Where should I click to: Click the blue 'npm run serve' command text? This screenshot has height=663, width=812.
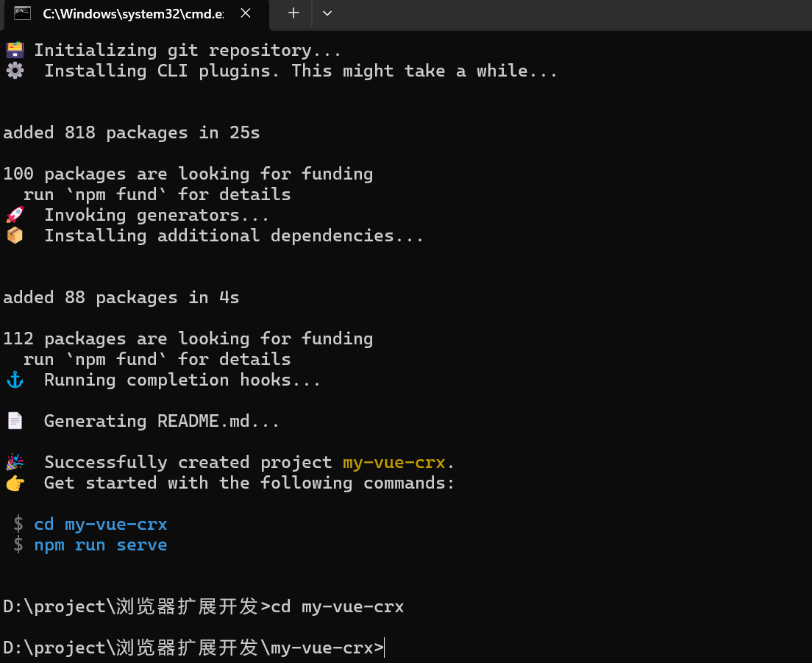coord(101,545)
